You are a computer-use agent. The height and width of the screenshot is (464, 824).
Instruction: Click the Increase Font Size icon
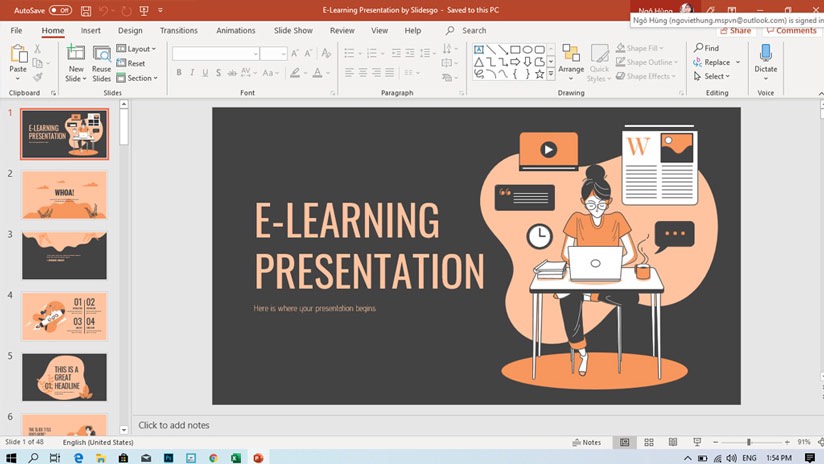[295, 53]
